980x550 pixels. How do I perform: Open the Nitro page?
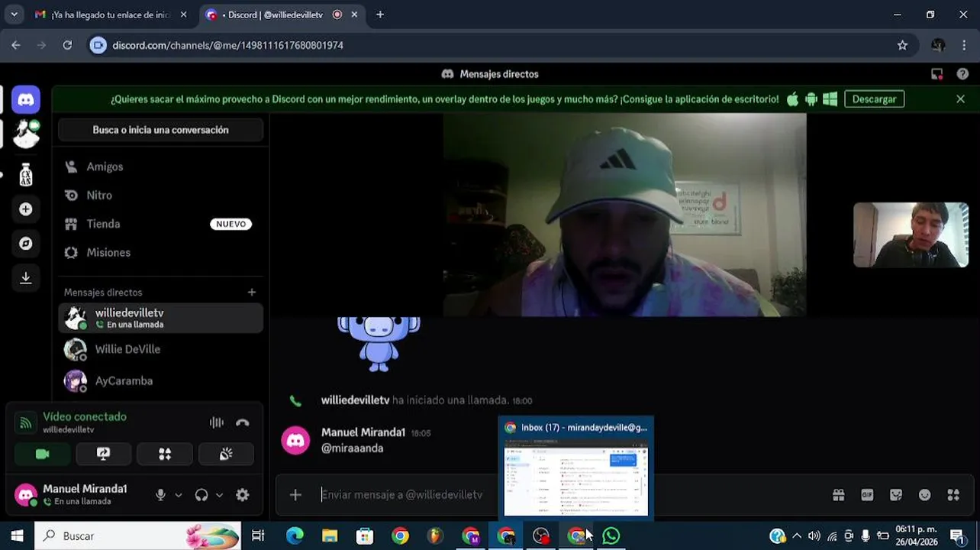160,195
